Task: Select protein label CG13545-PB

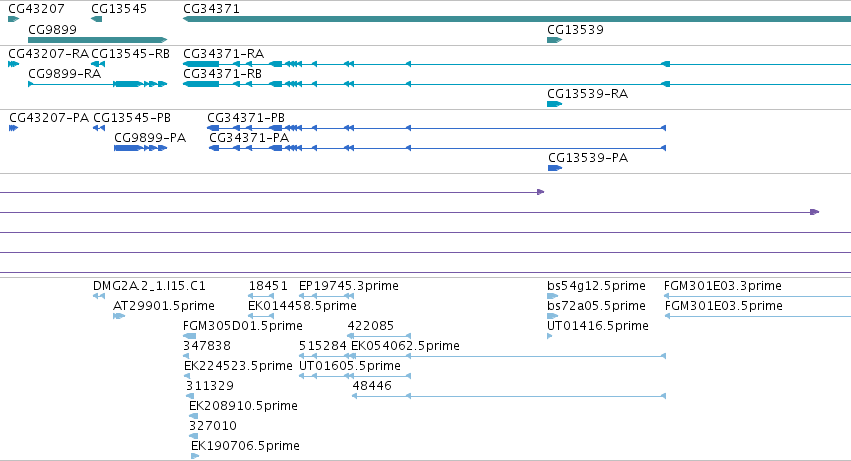Action: (x=132, y=118)
